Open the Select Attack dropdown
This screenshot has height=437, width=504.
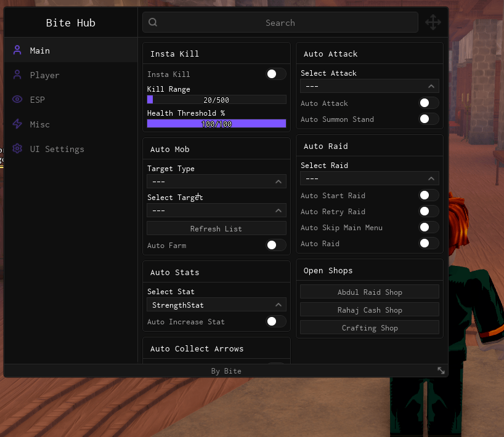click(x=369, y=86)
